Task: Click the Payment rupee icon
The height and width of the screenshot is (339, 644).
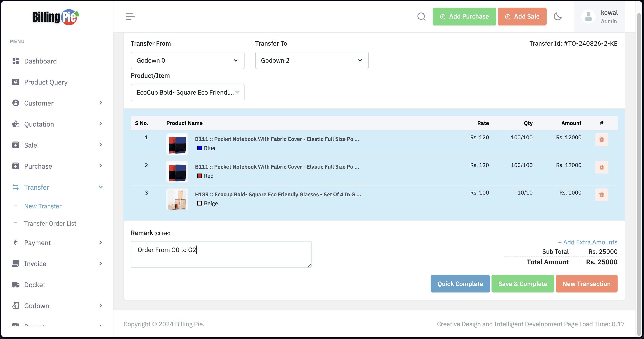Action: [15, 242]
